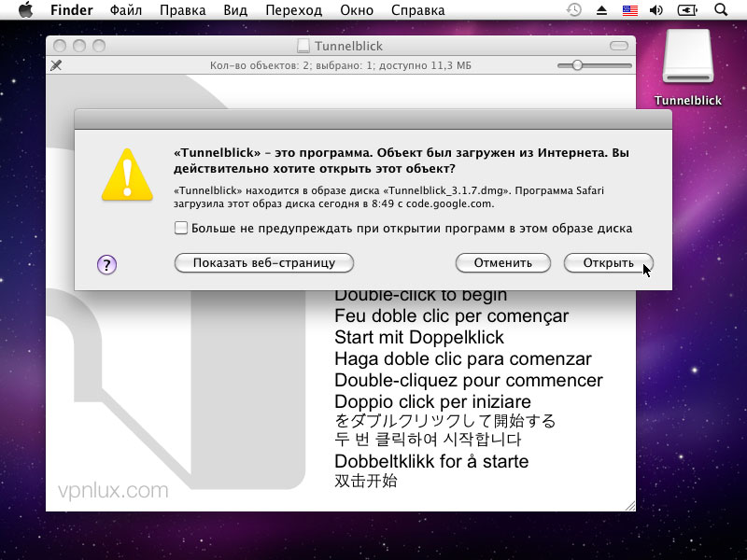747x560 pixels.
Task: Zoom the Tunnelblick Finder window
Action: (99, 46)
